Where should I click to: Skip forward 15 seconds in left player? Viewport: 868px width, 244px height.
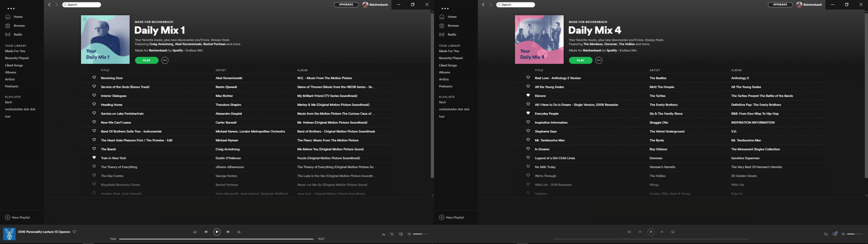pyautogui.click(x=239, y=232)
